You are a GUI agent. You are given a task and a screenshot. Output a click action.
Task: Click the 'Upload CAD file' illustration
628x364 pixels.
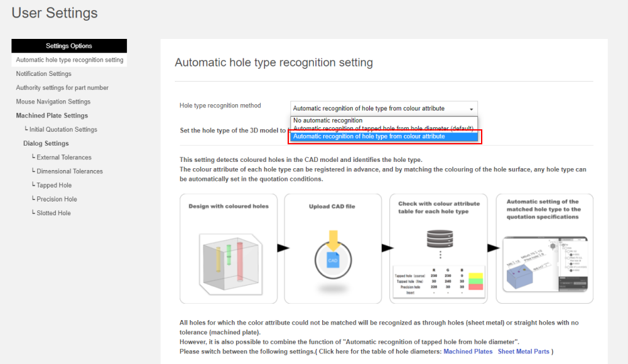[x=333, y=249]
